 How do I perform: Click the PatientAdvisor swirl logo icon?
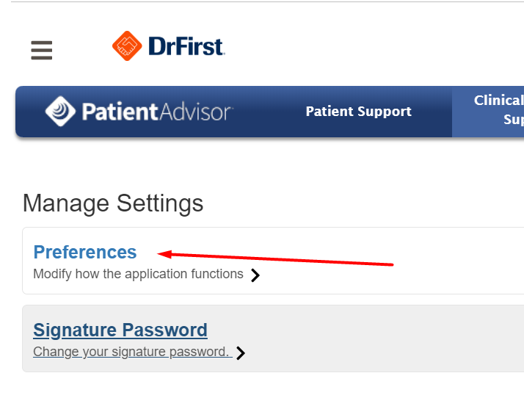(60, 112)
